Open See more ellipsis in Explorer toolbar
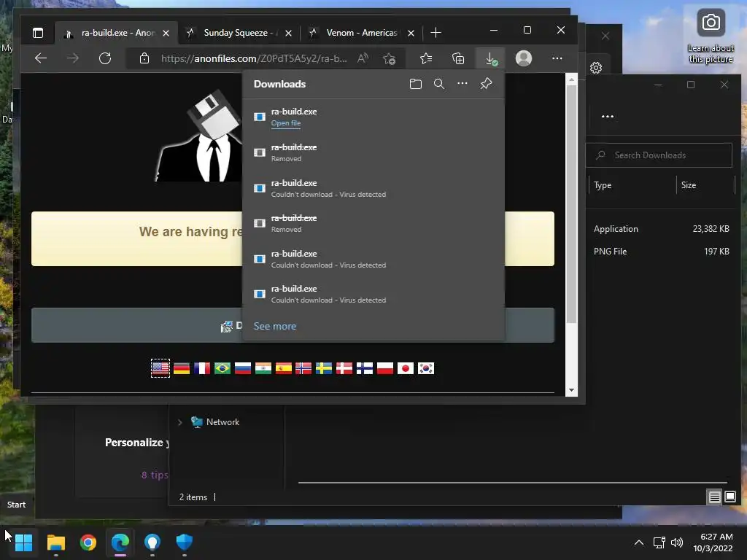This screenshot has height=560, width=747. click(x=608, y=117)
